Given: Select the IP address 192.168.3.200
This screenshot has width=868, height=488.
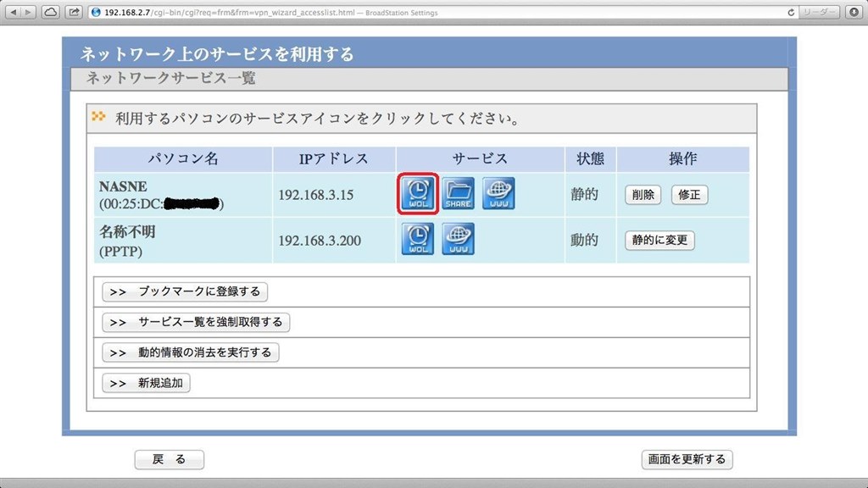Looking at the screenshot, I should (320, 241).
